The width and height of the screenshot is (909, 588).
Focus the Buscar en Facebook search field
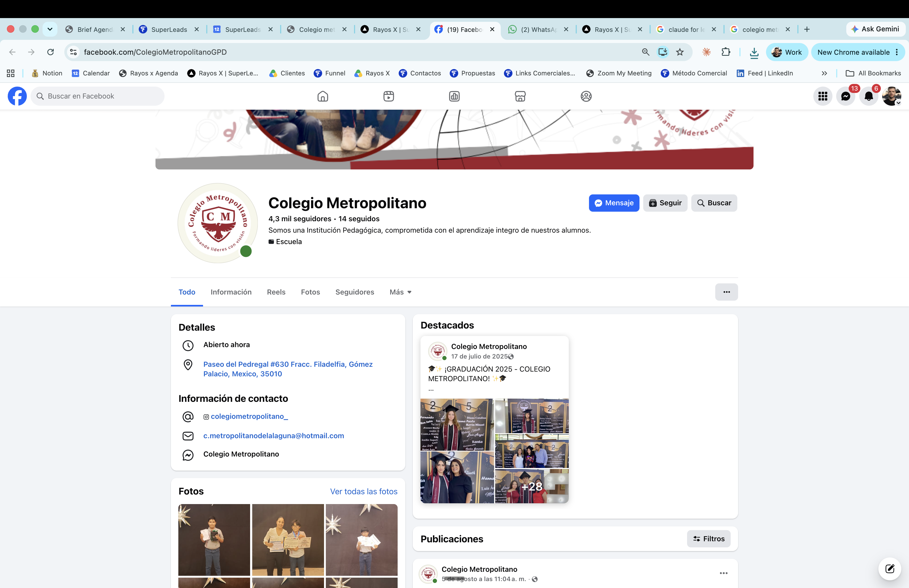[98, 96]
